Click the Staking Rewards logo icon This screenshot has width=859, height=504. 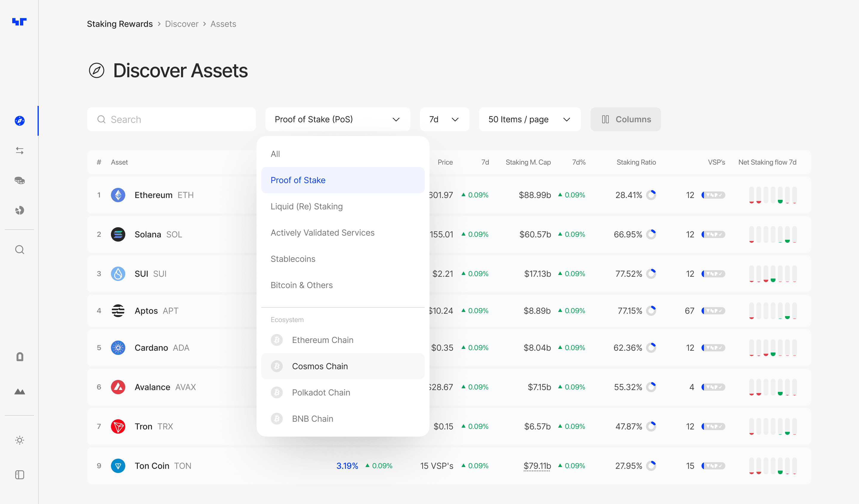pos(19,22)
